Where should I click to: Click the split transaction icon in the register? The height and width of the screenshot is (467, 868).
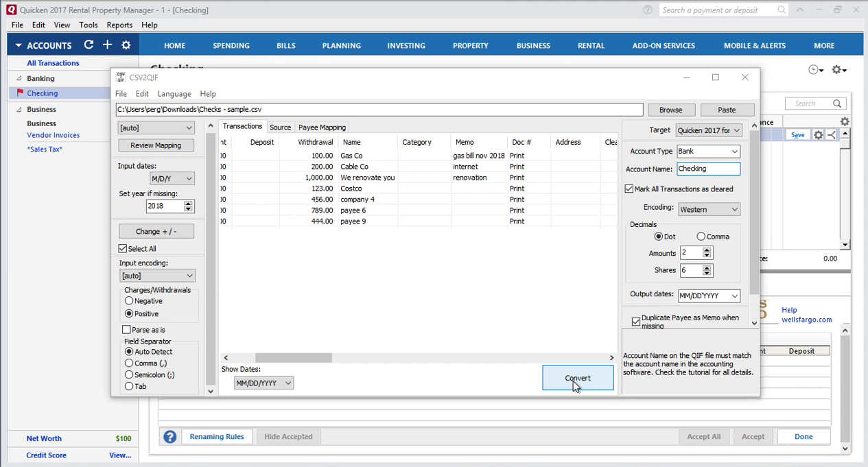coord(832,135)
